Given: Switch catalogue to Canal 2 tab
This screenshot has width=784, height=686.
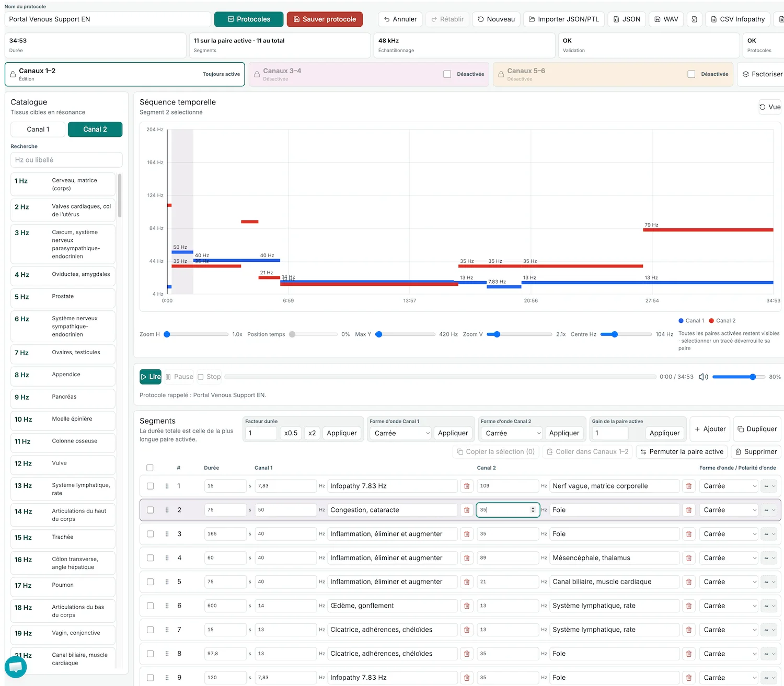Looking at the screenshot, I should pos(95,130).
